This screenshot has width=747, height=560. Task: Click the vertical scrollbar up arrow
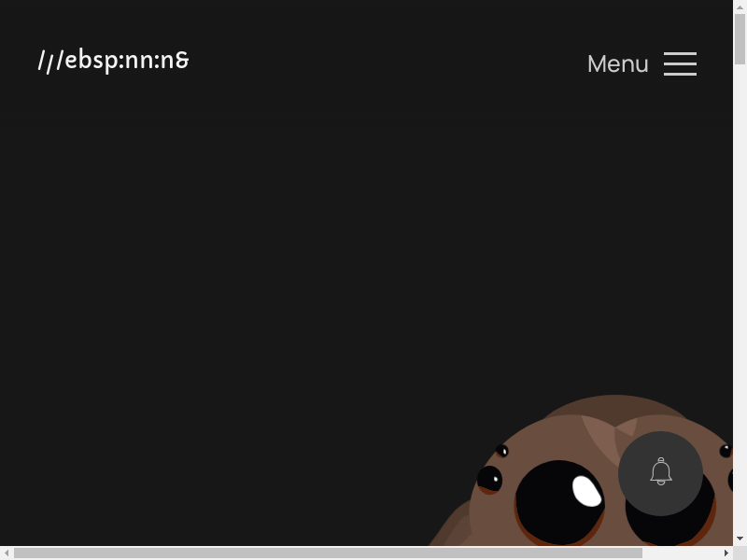point(740,7)
